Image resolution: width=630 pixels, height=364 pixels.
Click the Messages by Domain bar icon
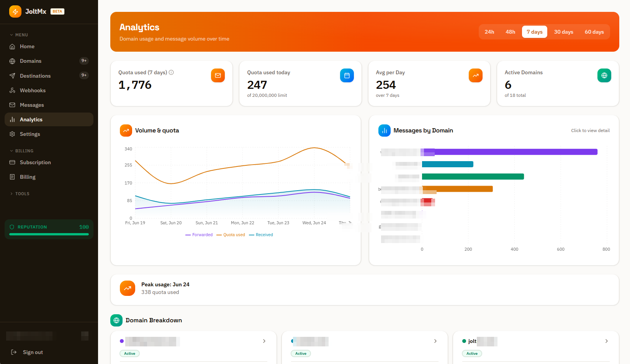click(x=385, y=131)
